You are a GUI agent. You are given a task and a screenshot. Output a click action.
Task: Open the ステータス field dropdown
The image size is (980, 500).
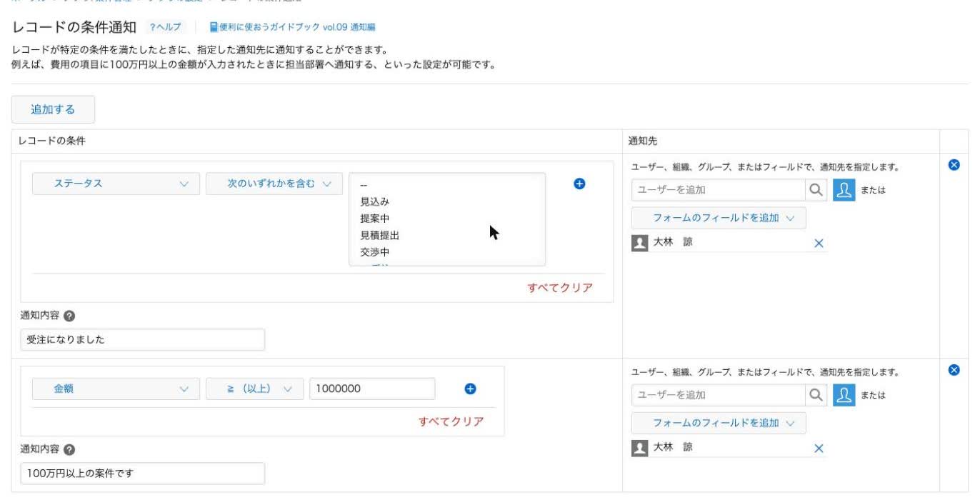point(116,184)
